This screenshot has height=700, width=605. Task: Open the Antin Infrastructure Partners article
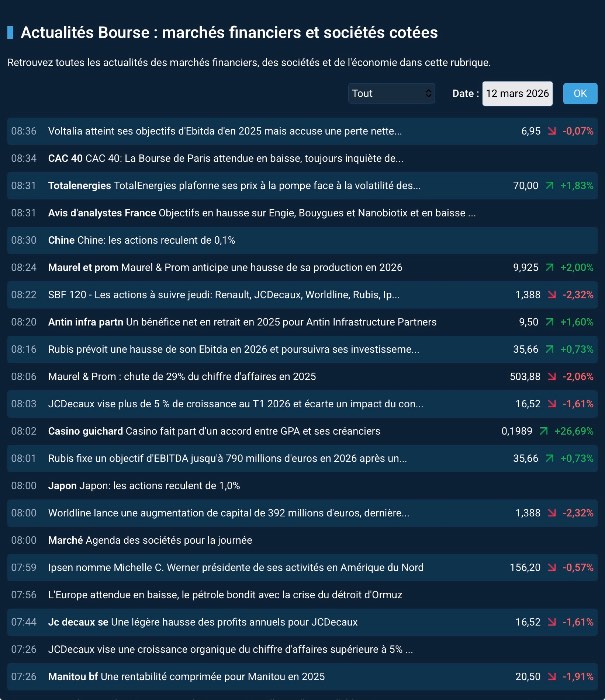point(242,322)
